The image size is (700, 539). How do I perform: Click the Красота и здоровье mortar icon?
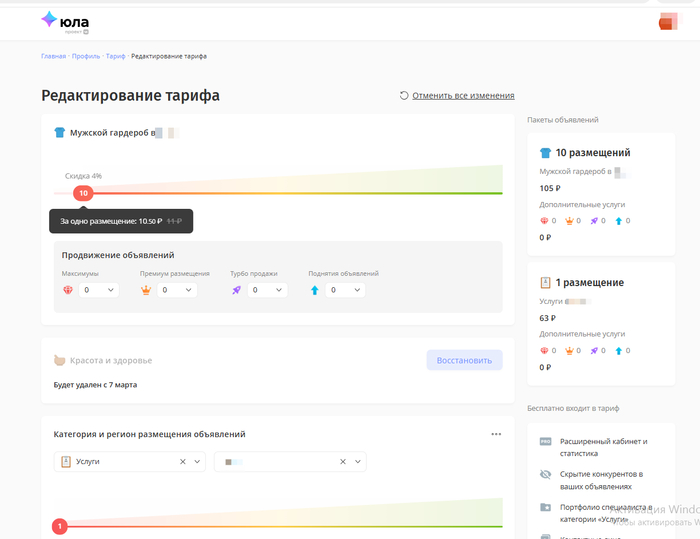59,360
